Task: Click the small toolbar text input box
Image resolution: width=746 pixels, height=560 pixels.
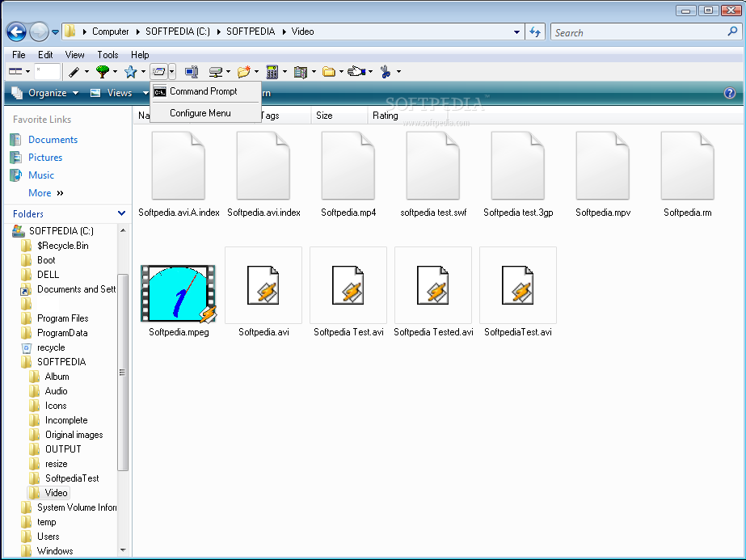Action: click(x=47, y=72)
